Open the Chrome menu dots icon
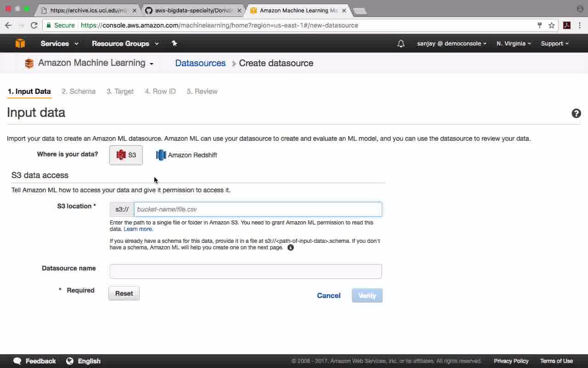 (x=580, y=25)
